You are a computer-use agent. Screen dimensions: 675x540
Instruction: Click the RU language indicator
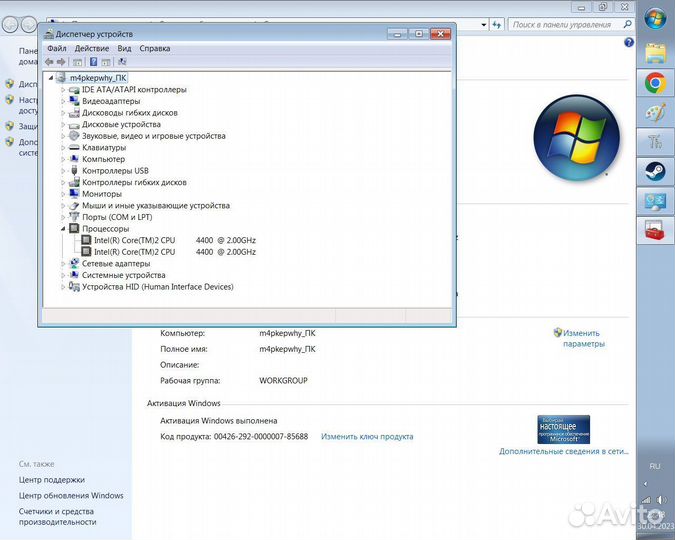655,466
